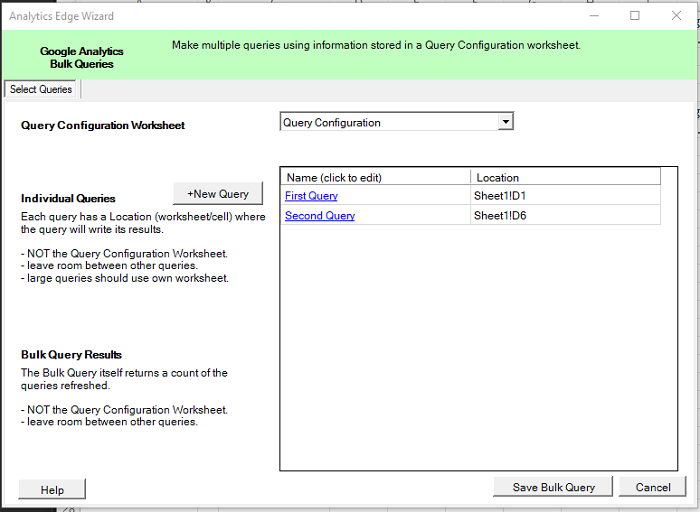Click the Google Analytics Bulk Queries heading
Image resolution: width=700 pixels, height=512 pixels.
tap(82, 58)
